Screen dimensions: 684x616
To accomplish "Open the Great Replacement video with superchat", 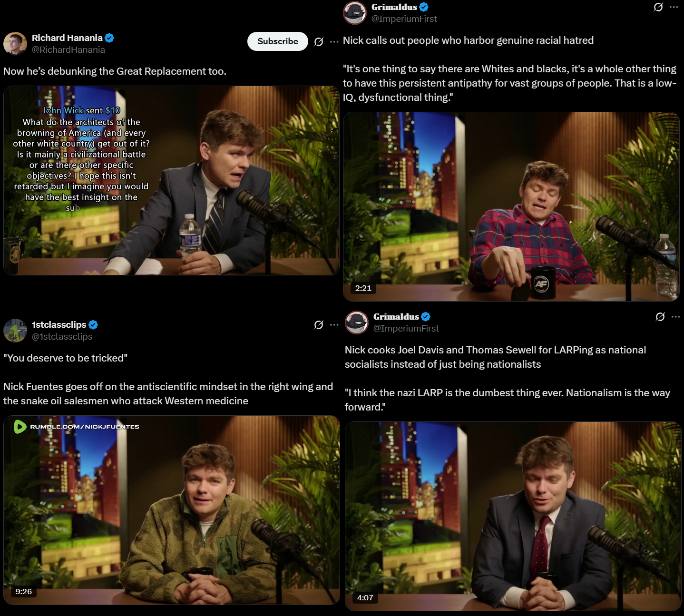I will pos(172,180).
